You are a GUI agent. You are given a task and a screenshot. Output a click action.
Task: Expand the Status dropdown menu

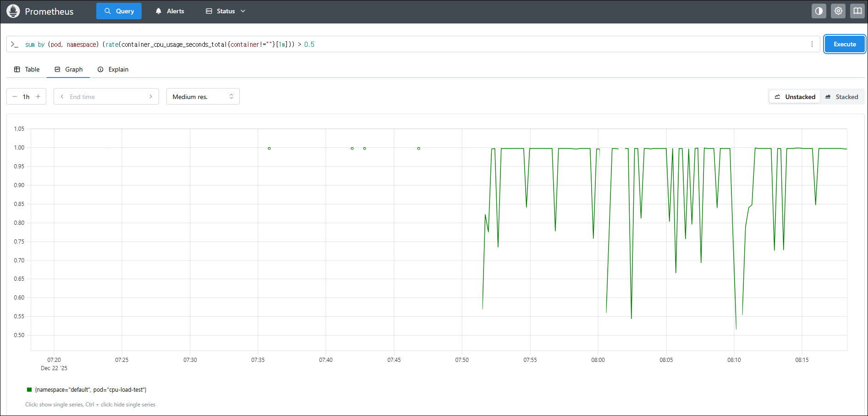click(x=225, y=11)
